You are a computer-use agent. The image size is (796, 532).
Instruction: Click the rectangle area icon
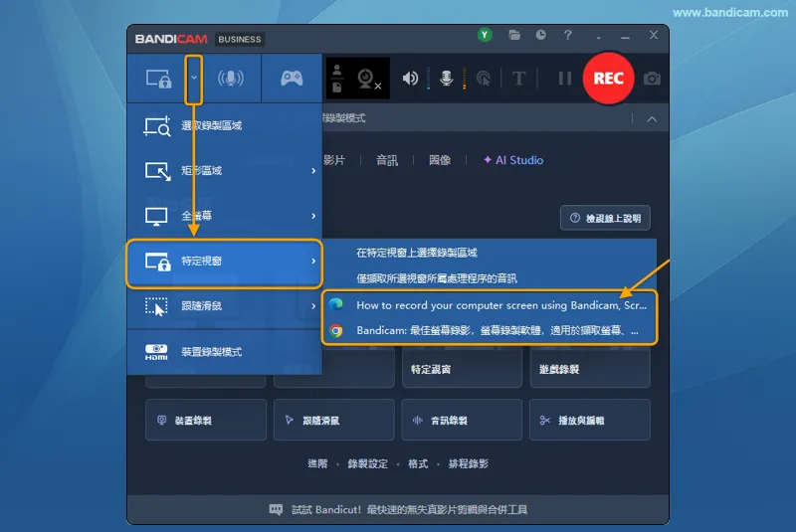click(x=157, y=171)
